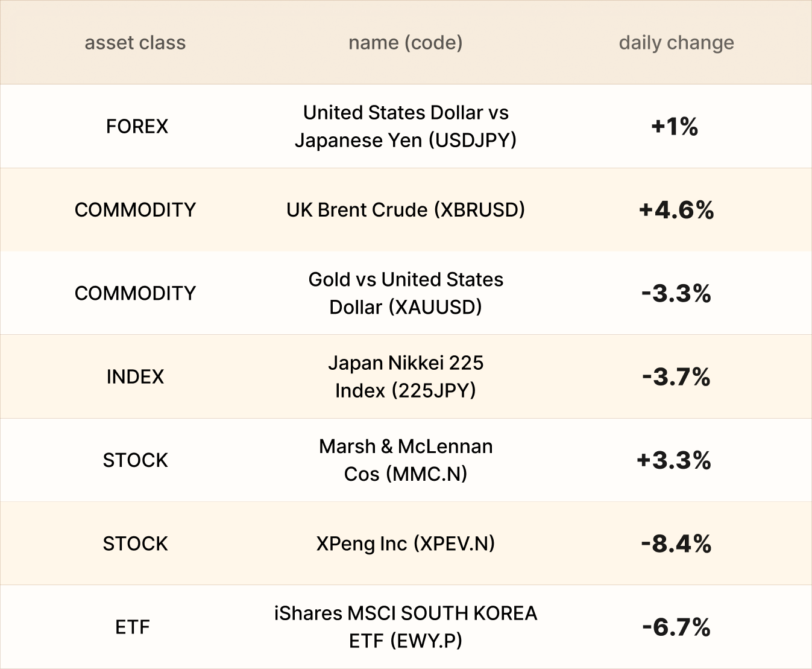This screenshot has width=812, height=669.
Task: Select Gold vs United States Dollar (XAUUSD)
Action: [405, 293]
